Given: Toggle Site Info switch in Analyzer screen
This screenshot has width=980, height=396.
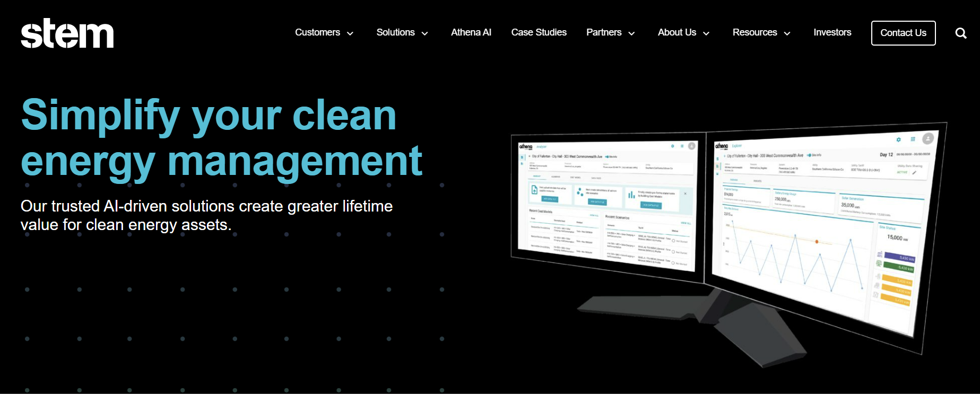Looking at the screenshot, I should coord(607,157).
